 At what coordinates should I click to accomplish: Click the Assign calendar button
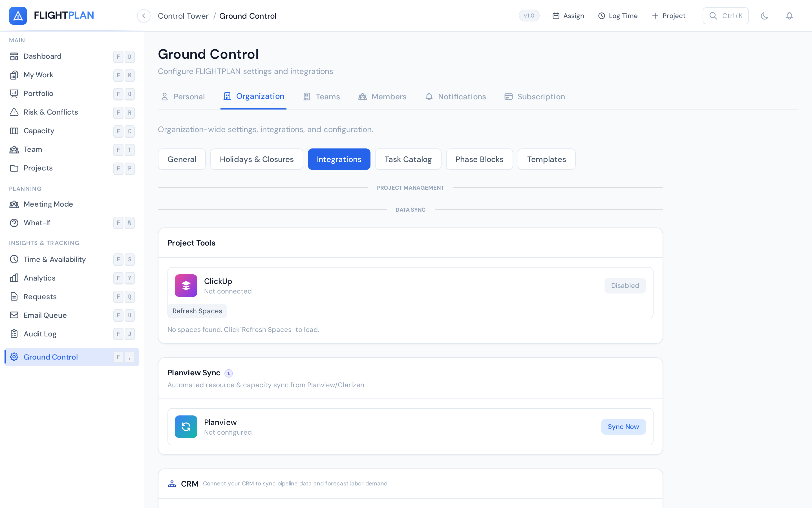coord(568,16)
